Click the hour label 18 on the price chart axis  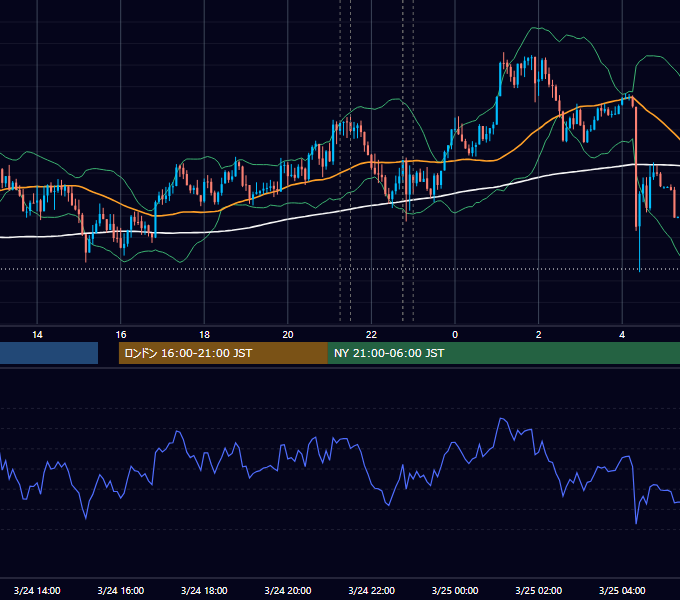(x=204, y=335)
